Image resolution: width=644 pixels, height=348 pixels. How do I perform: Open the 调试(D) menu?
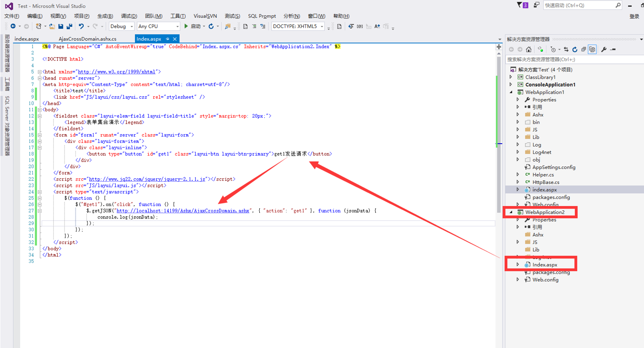click(x=129, y=16)
